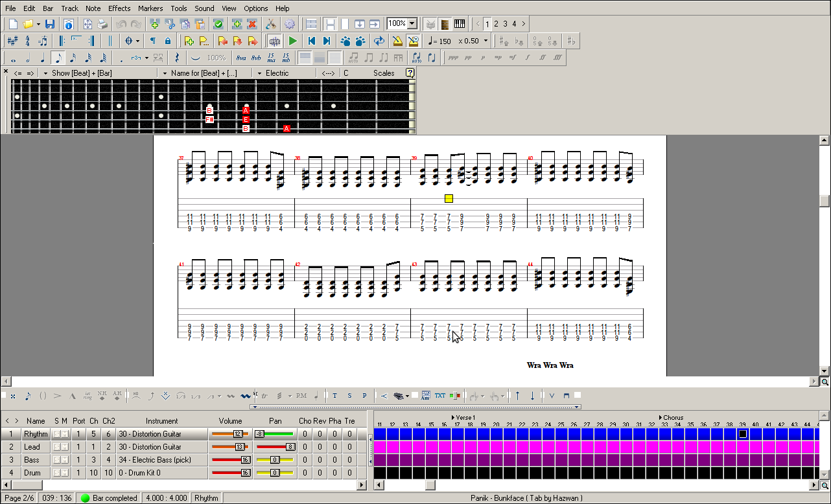Insert text with the TXT icon

click(x=440, y=395)
